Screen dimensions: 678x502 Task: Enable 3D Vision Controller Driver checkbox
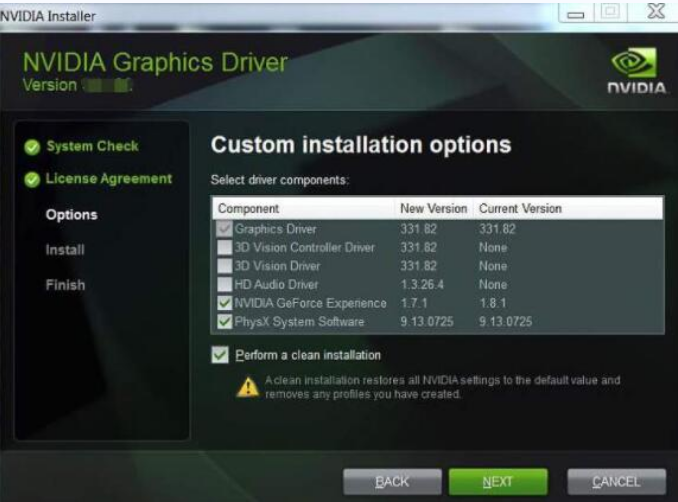click(224, 247)
